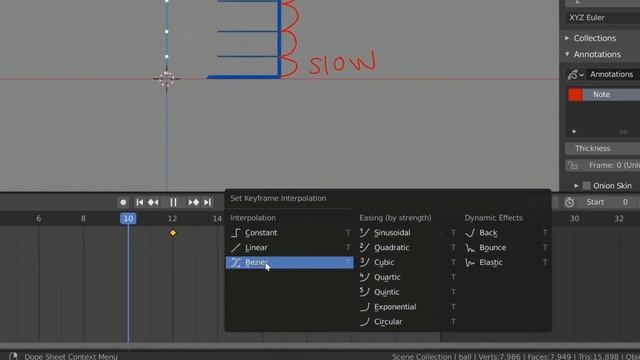
Task: Click the Elastic effect icon
Action: pos(470,262)
